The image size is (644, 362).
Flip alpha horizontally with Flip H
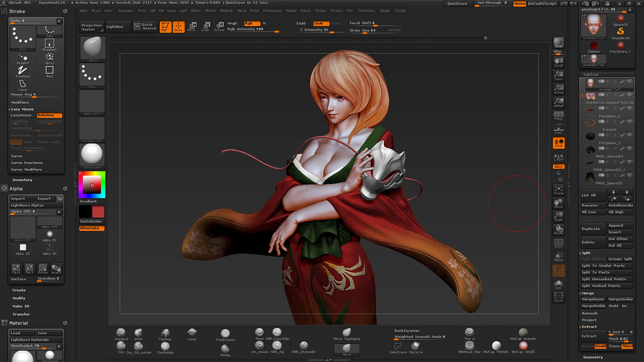point(16,269)
